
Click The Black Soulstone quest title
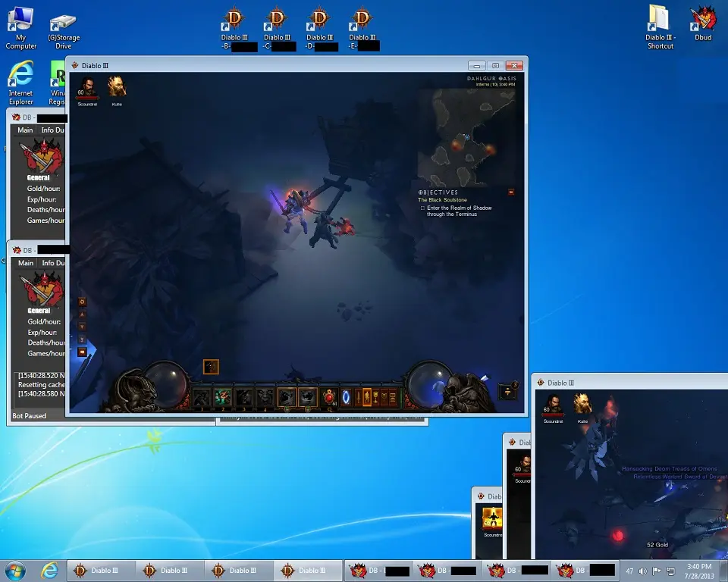click(442, 199)
